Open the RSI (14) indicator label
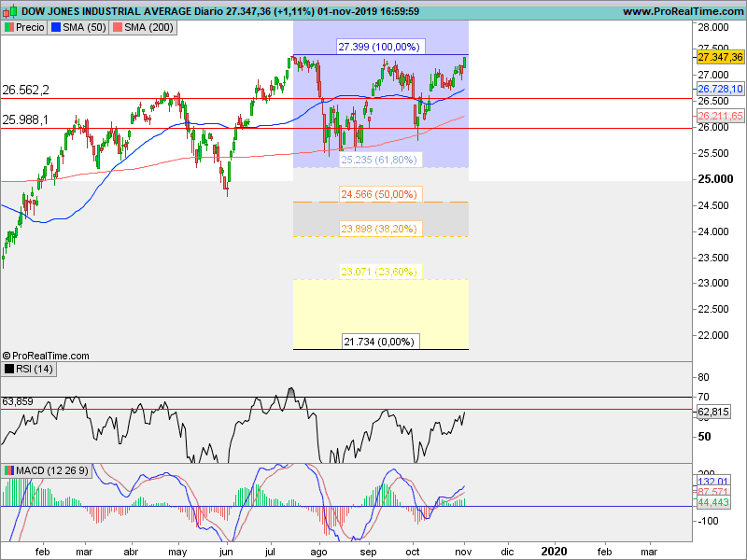This screenshot has width=747, height=560. 29,369
